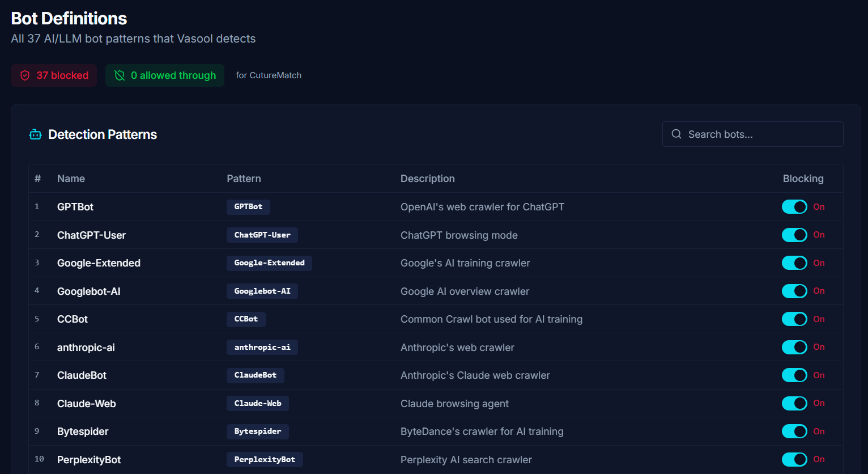The height and width of the screenshot is (474, 868).
Task: Focus the Search bots input field
Action: tap(752, 134)
